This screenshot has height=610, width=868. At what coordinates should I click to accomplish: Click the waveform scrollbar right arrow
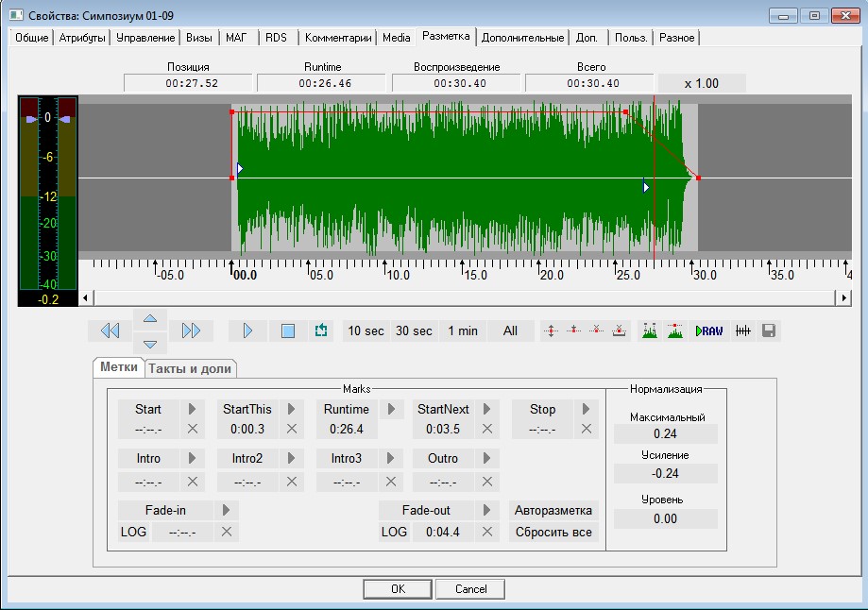tap(843, 297)
